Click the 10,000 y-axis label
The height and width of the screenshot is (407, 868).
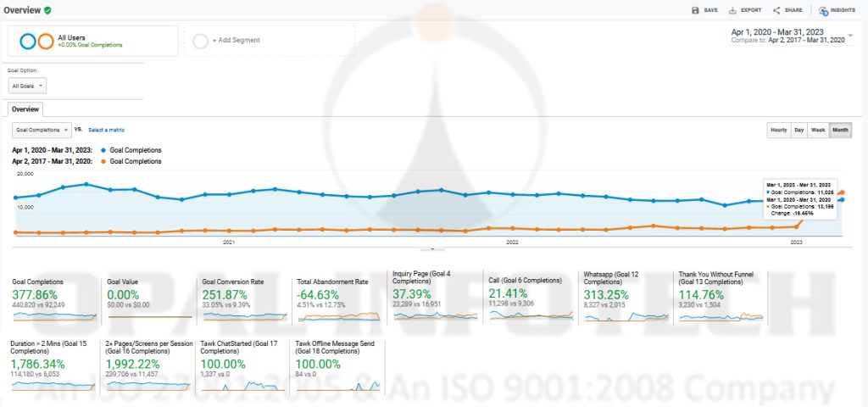point(26,208)
